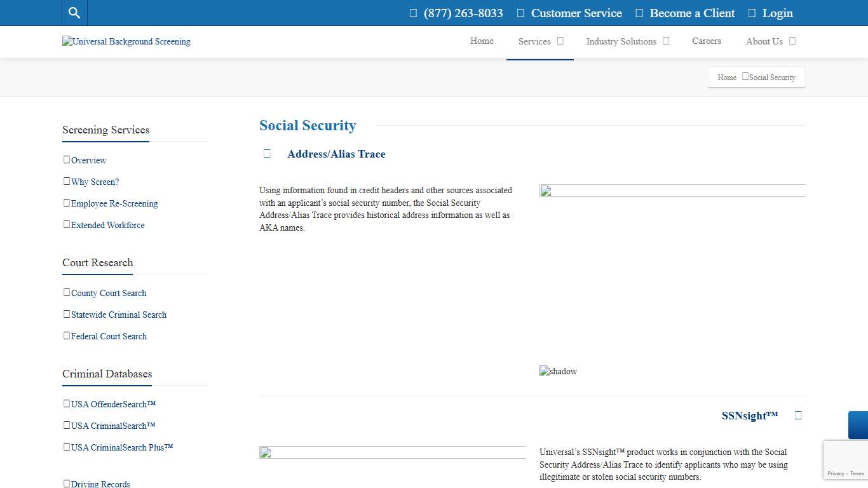868x488 pixels.
Task: Open the reCAPTCHA privacy badge
Action: (x=845, y=459)
